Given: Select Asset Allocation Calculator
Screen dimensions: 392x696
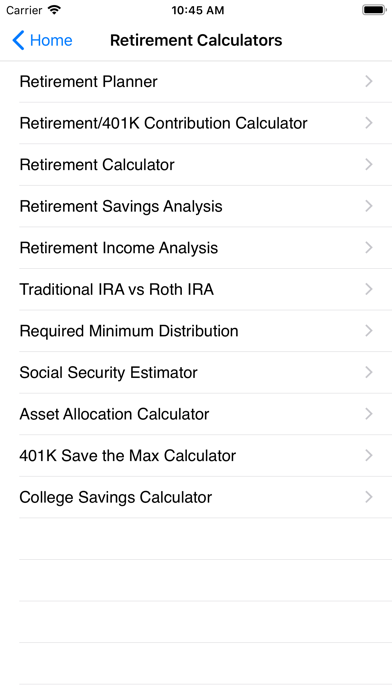Looking at the screenshot, I should (196, 414).
